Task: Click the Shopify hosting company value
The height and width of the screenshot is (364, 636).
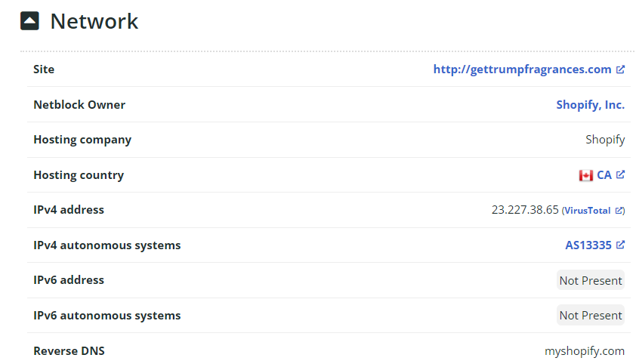Action: 605,140
